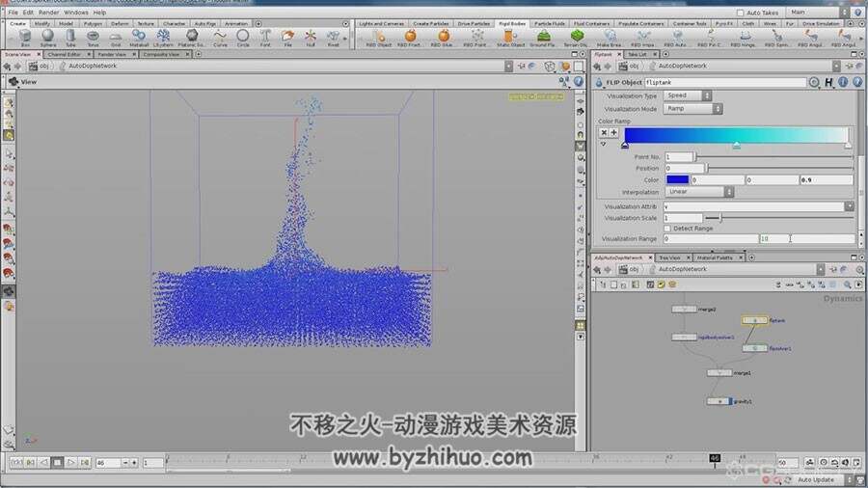Create a Static Object from shelf
The width and height of the screenshot is (868, 488).
(510, 38)
